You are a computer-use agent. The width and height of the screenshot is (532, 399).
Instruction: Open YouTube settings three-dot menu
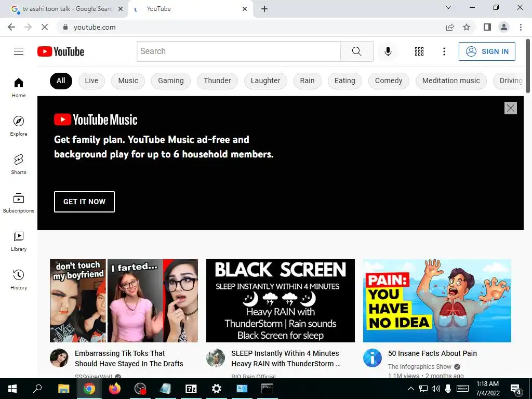tap(444, 51)
